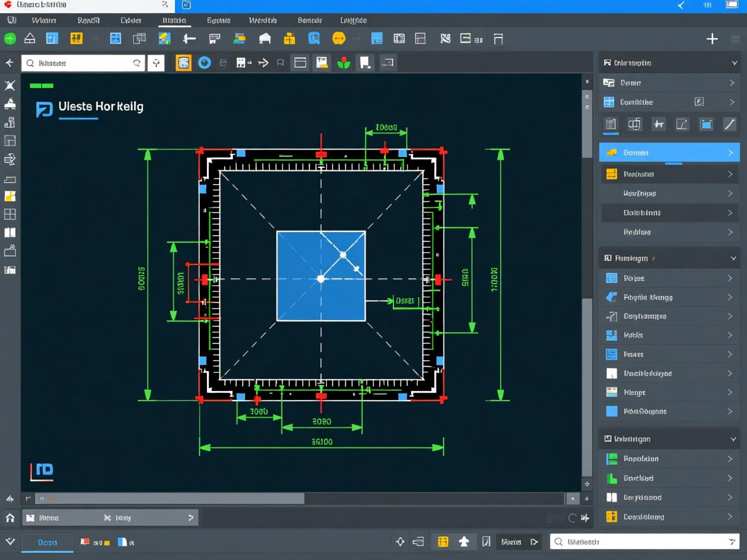
Task: Click the back arrow beside the top search box
Action: click(10, 63)
